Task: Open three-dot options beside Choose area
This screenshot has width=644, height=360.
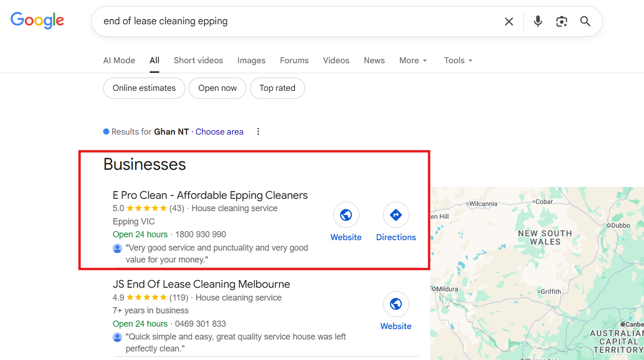Action: 258,132
